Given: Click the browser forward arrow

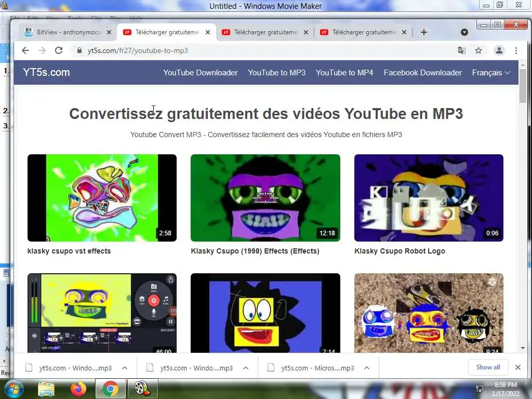Looking at the screenshot, I should coord(42,50).
